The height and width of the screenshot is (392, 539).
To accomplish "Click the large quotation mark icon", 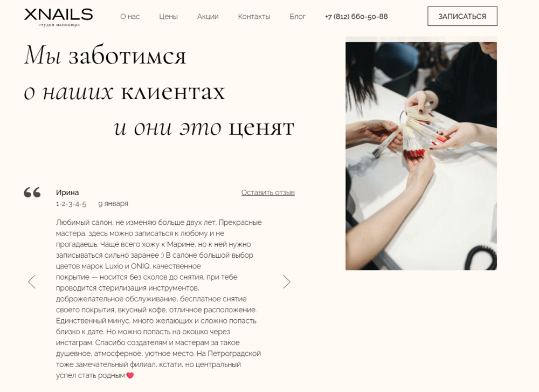I will [32, 192].
